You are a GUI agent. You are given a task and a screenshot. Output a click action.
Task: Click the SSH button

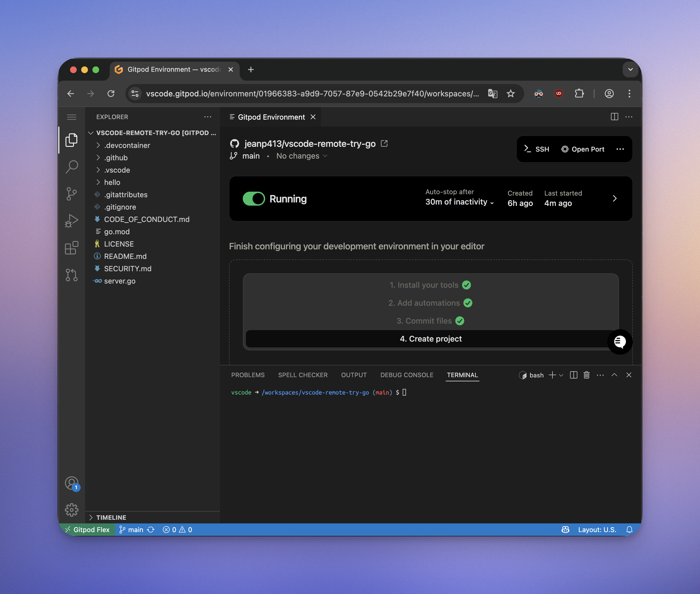[x=536, y=149]
